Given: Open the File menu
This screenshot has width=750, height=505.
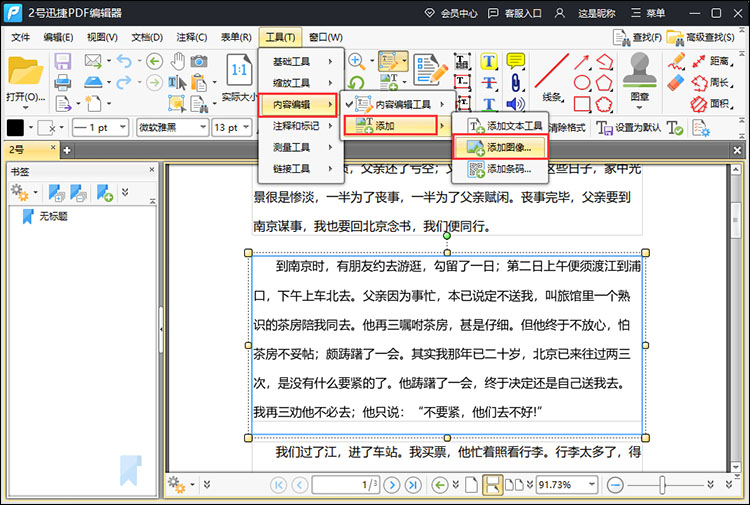Looking at the screenshot, I should coord(21,37).
